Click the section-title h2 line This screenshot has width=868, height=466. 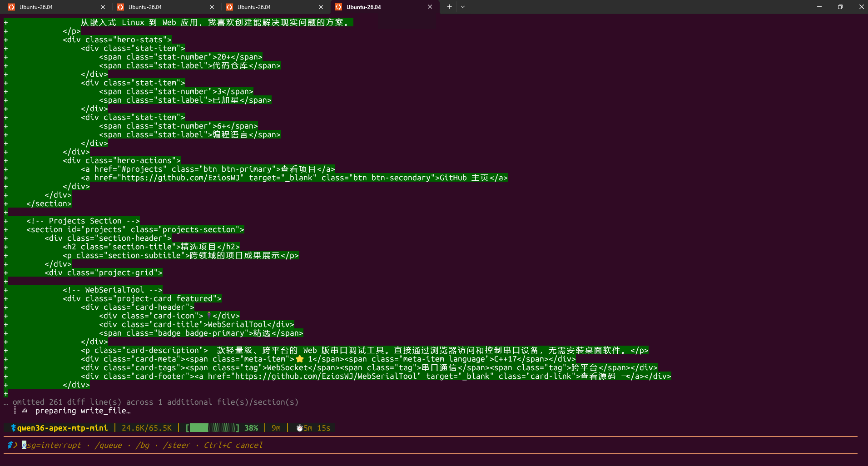tap(151, 247)
